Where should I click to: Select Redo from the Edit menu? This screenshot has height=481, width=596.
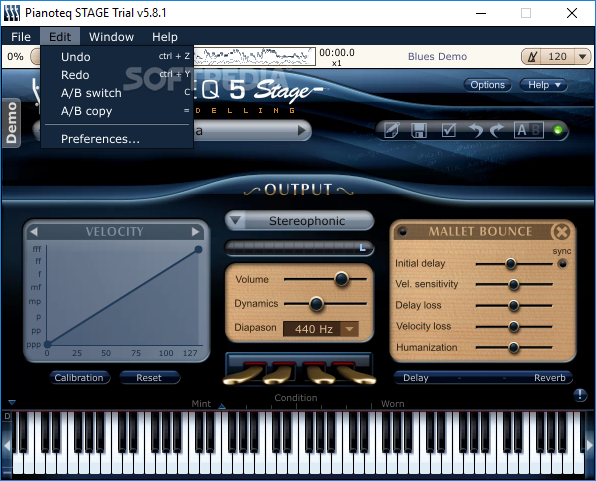(x=117, y=75)
